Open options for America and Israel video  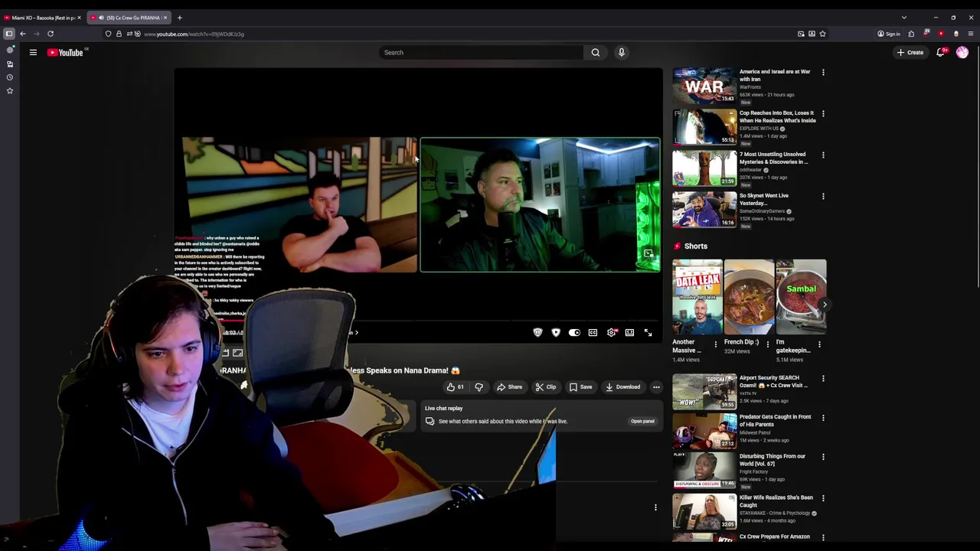[823, 73]
